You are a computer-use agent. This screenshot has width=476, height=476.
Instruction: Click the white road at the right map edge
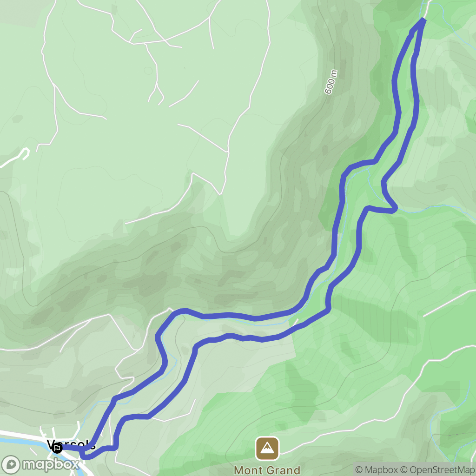450,303
